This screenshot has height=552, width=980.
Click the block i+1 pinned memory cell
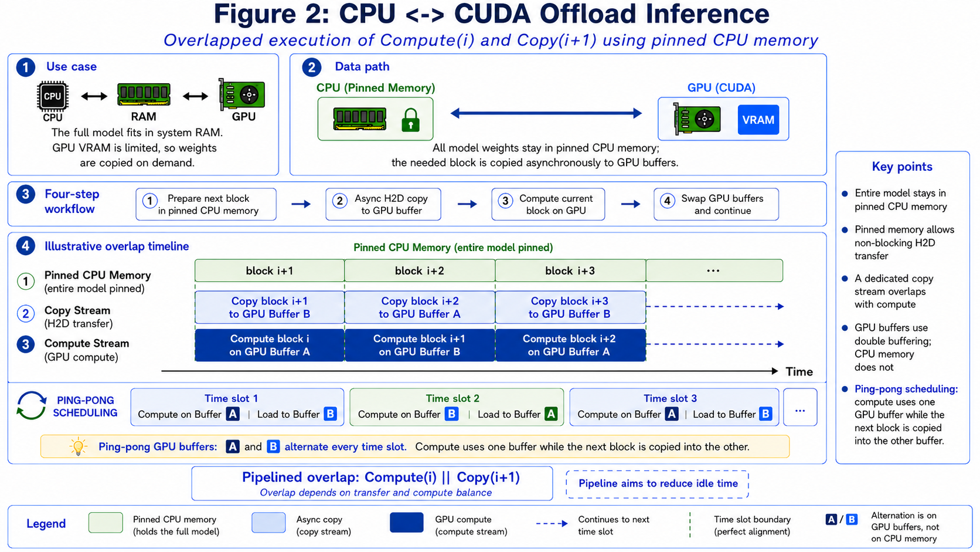[270, 270]
